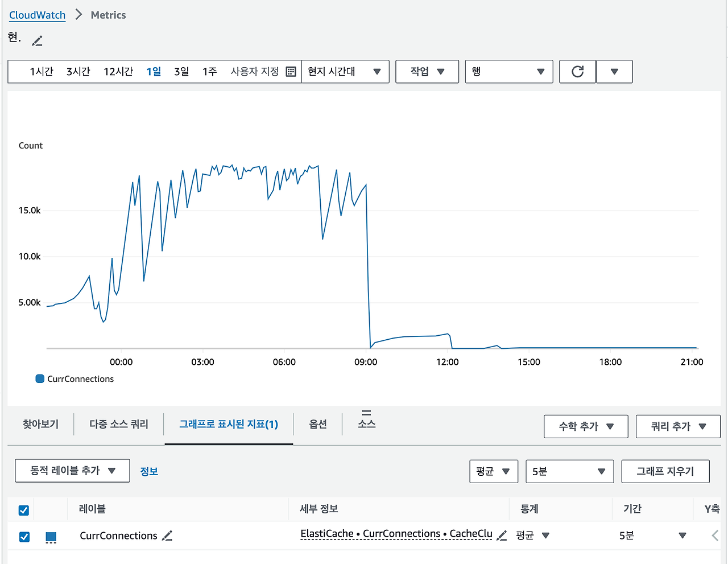This screenshot has width=728, height=564.
Task: Open the 평균 statistic dropdown above the table
Action: (494, 471)
